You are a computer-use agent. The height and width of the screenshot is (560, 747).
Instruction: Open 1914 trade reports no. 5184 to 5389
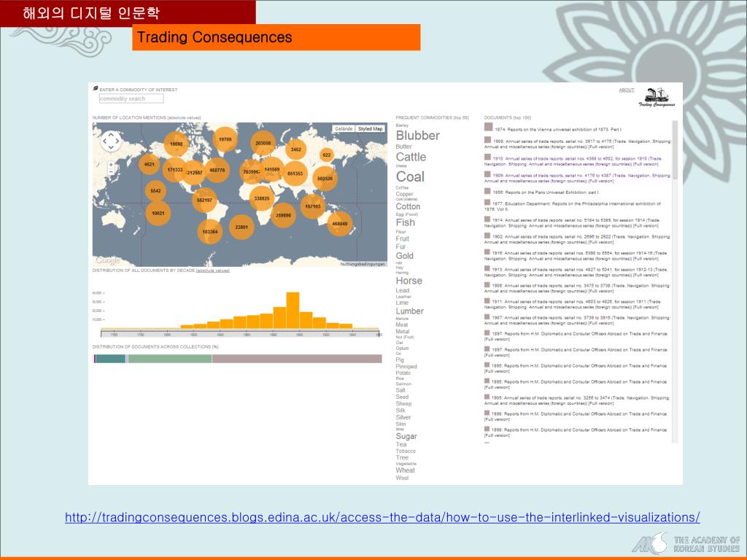point(572,222)
